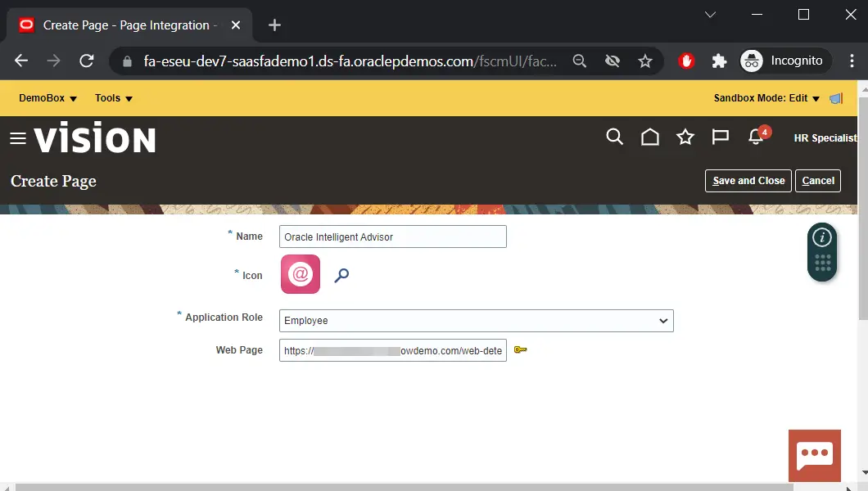Click the Vision logo
The width and height of the screenshot is (868, 491).
coord(95,137)
